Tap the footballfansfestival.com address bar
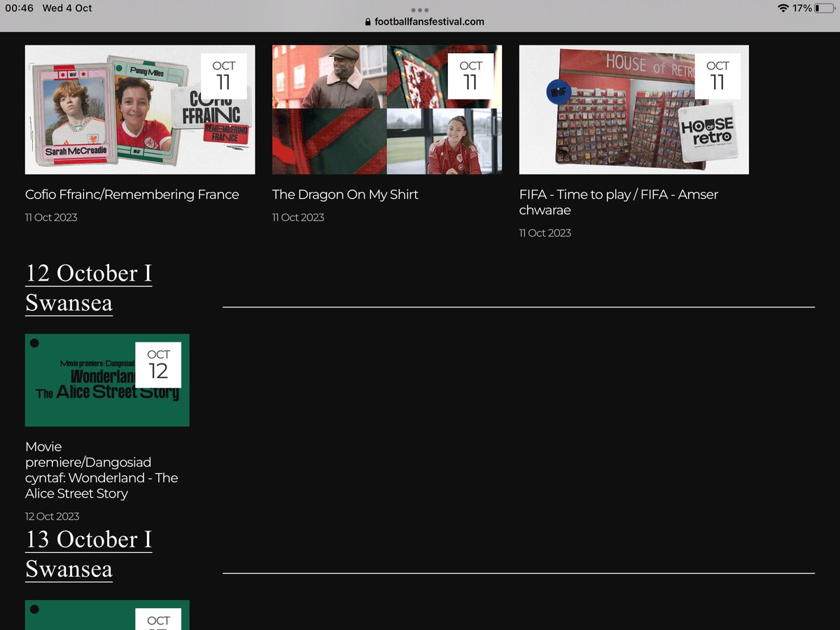Viewport: 840px width, 630px height. (424, 22)
